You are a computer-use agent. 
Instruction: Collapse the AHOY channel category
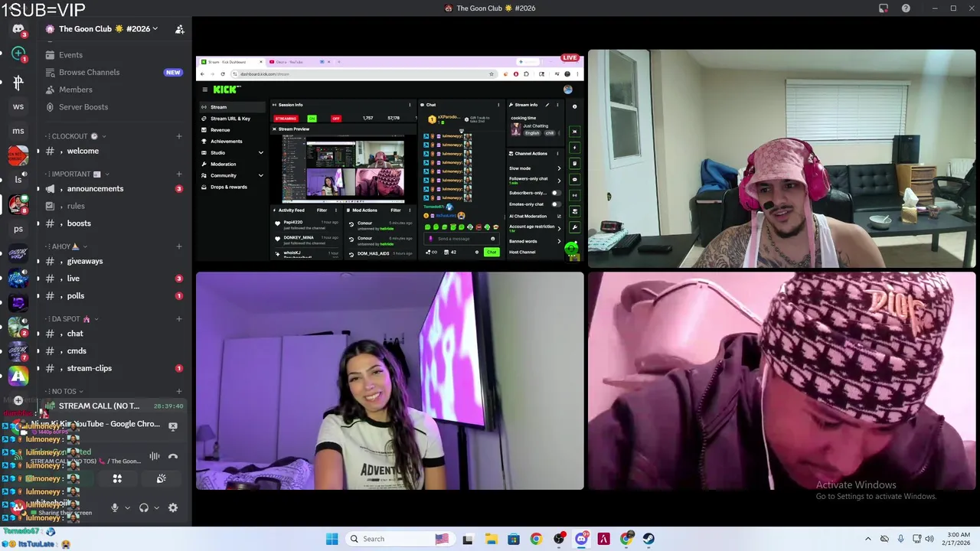coord(68,246)
